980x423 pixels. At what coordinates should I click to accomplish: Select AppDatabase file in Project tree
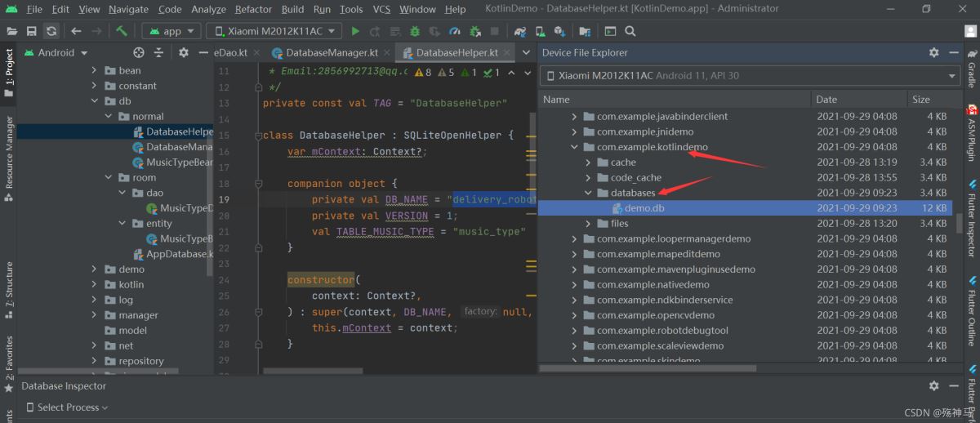click(x=171, y=254)
